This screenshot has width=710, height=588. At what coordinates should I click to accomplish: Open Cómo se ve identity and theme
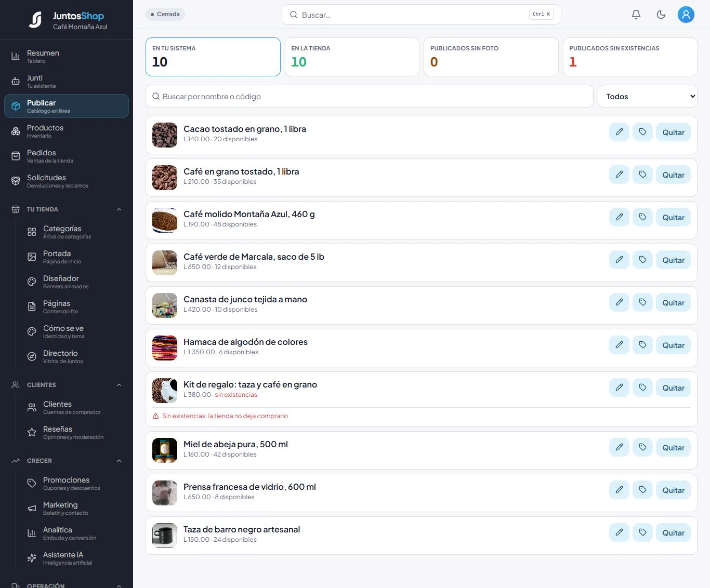click(x=75, y=331)
